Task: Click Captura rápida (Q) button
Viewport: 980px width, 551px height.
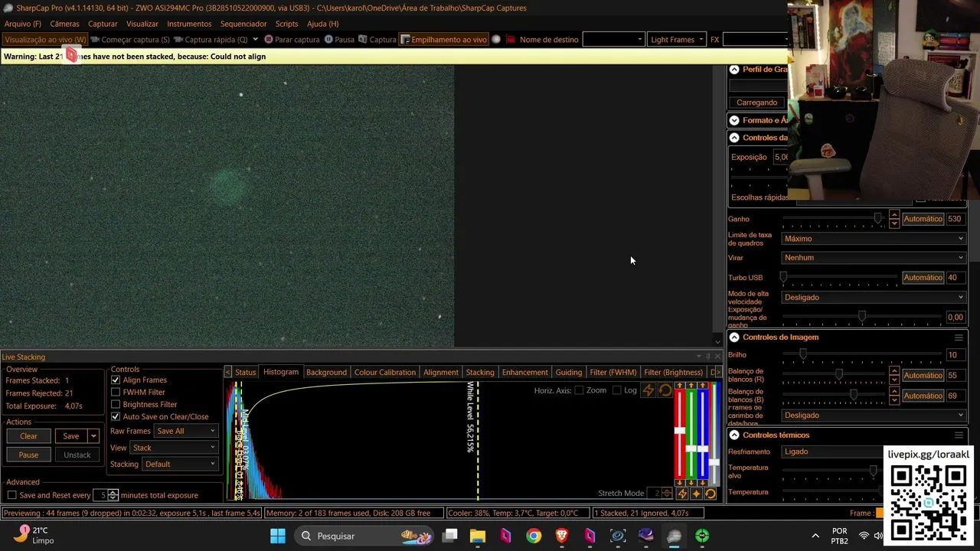Action: pos(211,40)
